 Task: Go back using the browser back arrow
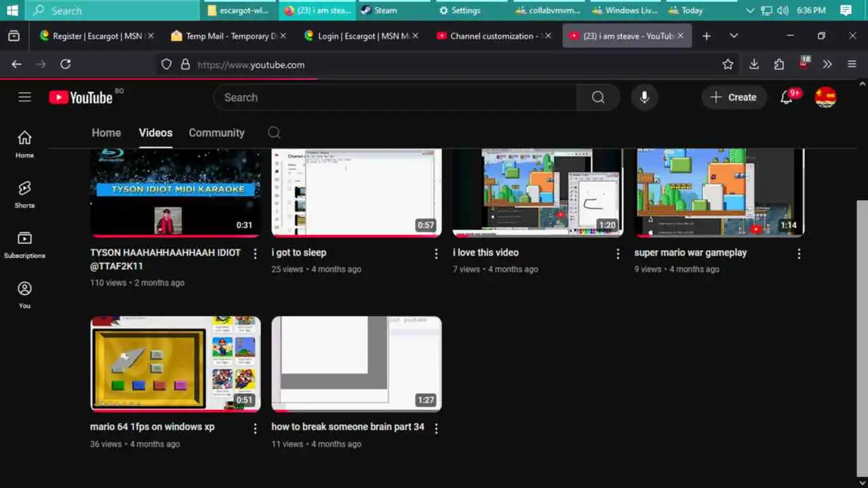click(17, 64)
